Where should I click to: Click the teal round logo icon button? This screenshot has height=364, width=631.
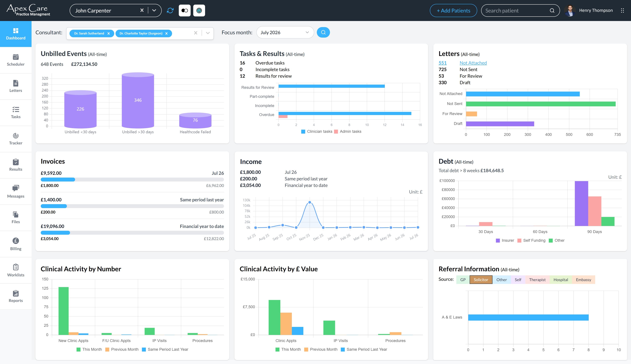[199, 11]
